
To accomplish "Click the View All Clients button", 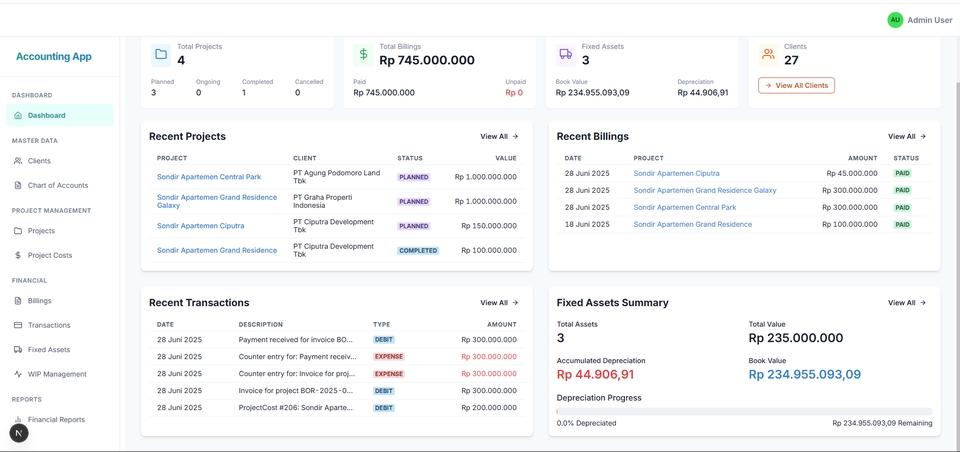I will pyautogui.click(x=796, y=86).
